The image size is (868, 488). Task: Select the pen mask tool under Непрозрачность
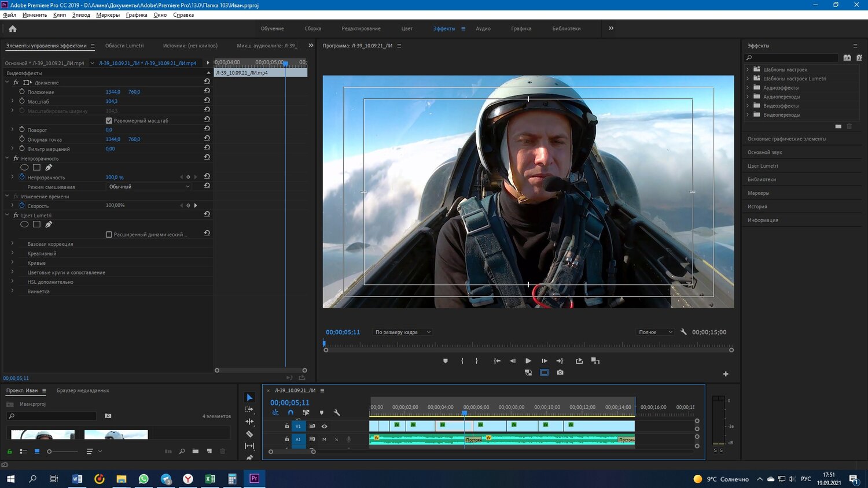[49, 168]
